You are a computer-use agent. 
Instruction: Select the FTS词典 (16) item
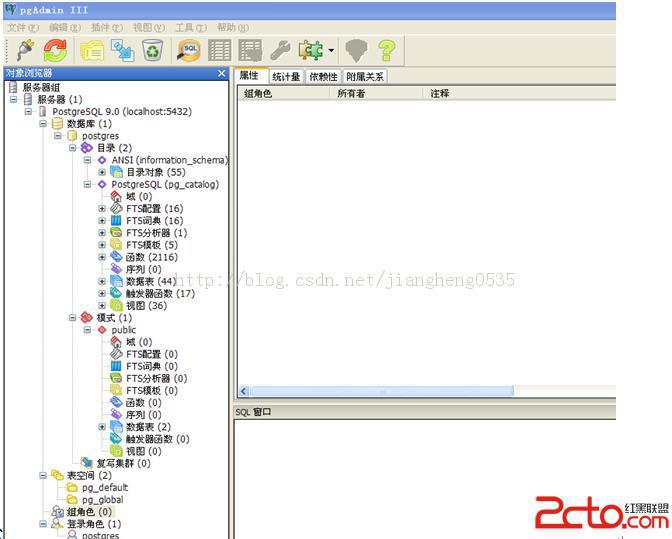click(x=154, y=221)
